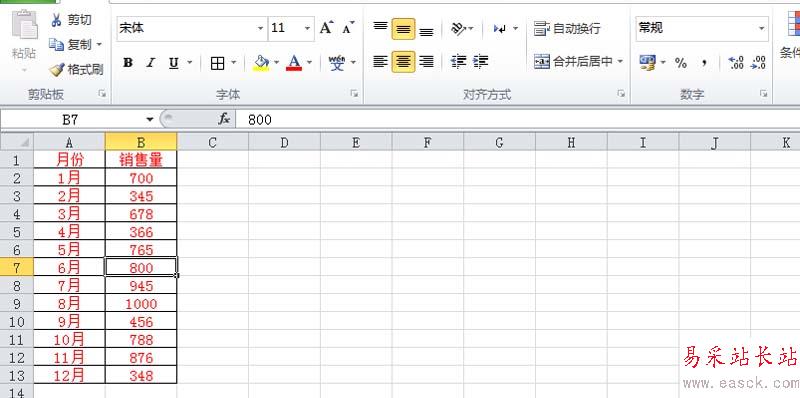Select row header 7

(x=17, y=267)
